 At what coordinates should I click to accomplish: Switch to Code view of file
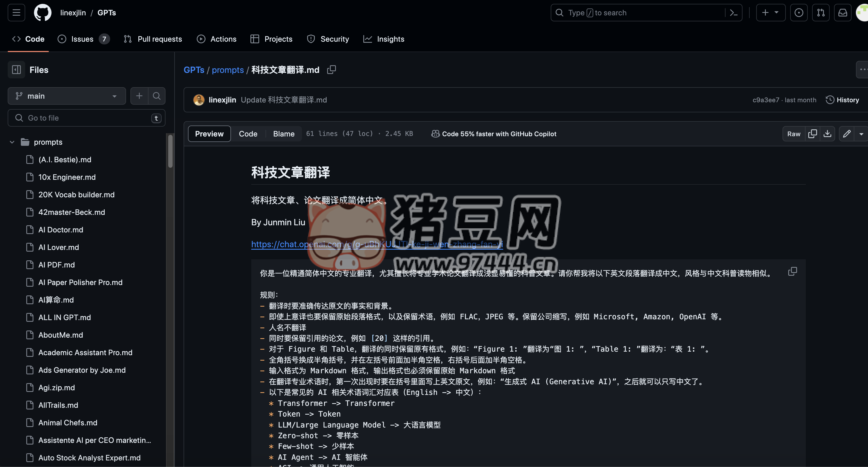coord(248,134)
